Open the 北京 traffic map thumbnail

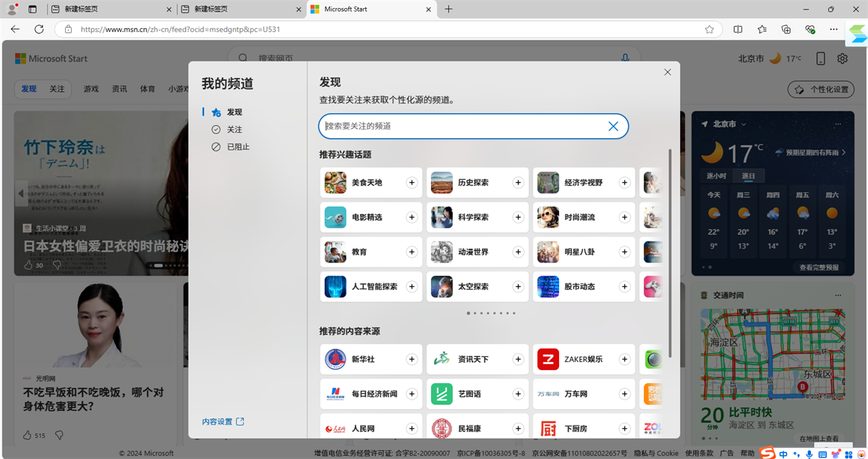coord(774,354)
